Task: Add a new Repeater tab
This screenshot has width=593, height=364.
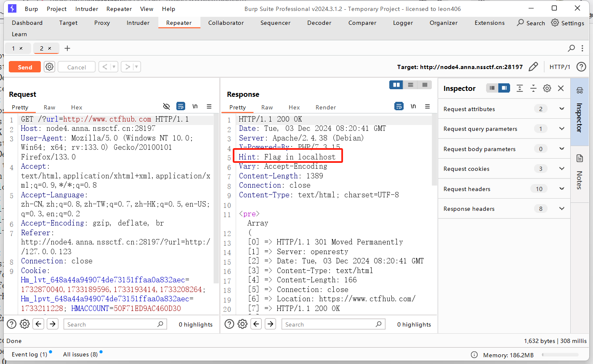Action: click(67, 48)
